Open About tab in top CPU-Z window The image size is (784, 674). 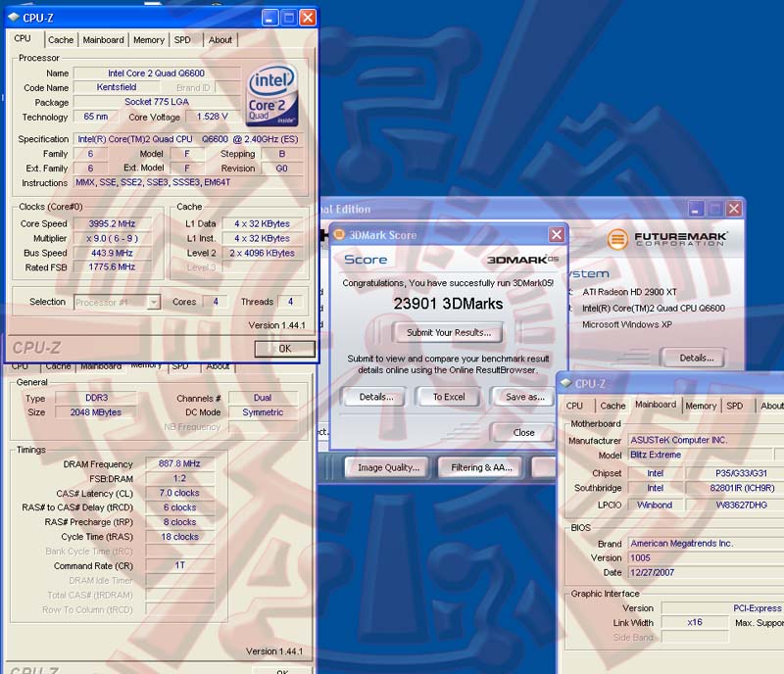(x=220, y=40)
